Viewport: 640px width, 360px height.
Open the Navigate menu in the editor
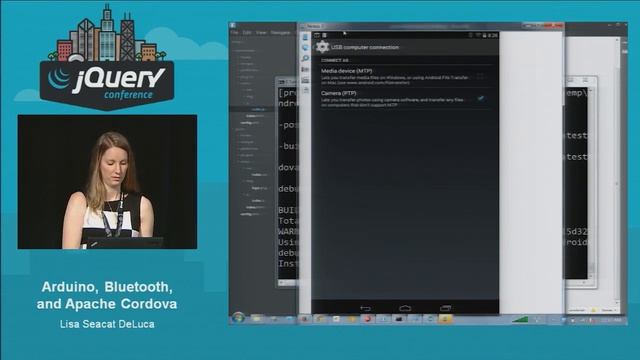click(x=280, y=33)
